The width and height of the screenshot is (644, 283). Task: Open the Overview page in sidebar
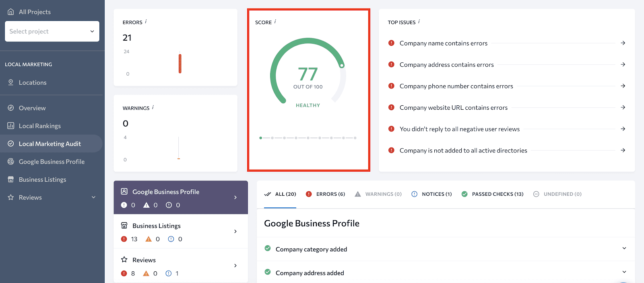[x=32, y=108]
